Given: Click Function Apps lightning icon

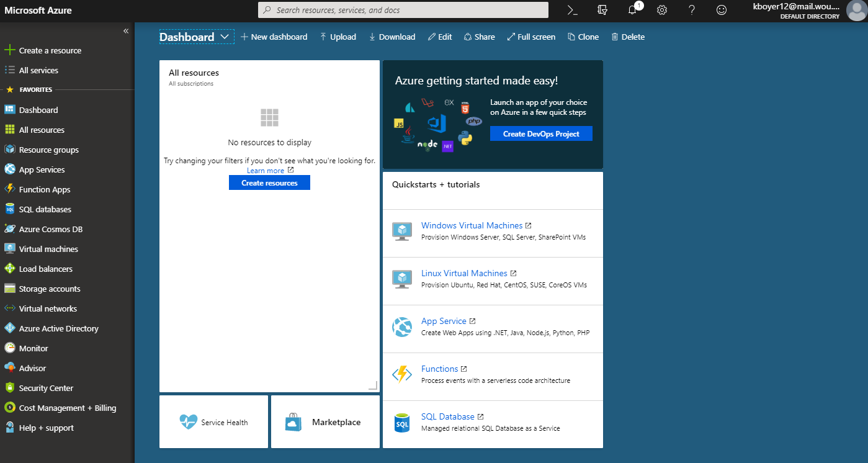Looking at the screenshot, I should point(9,189).
